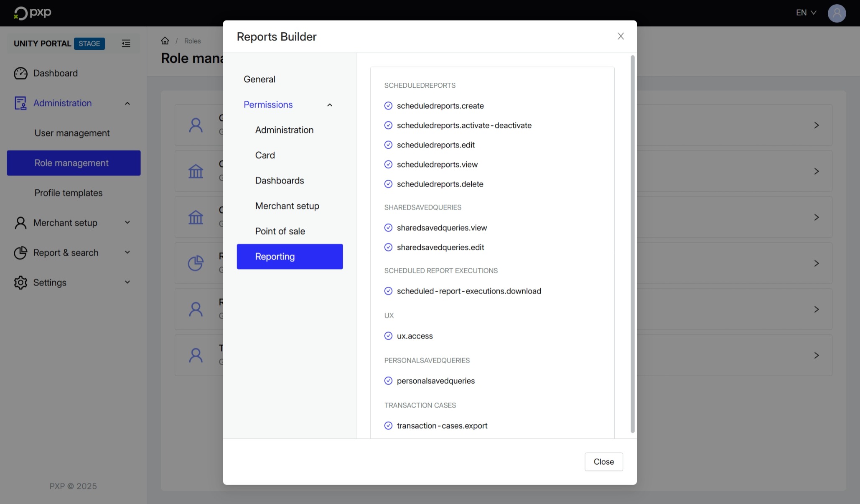Collapse sidebar with the hamburger menu icon

tap(126, 43)
